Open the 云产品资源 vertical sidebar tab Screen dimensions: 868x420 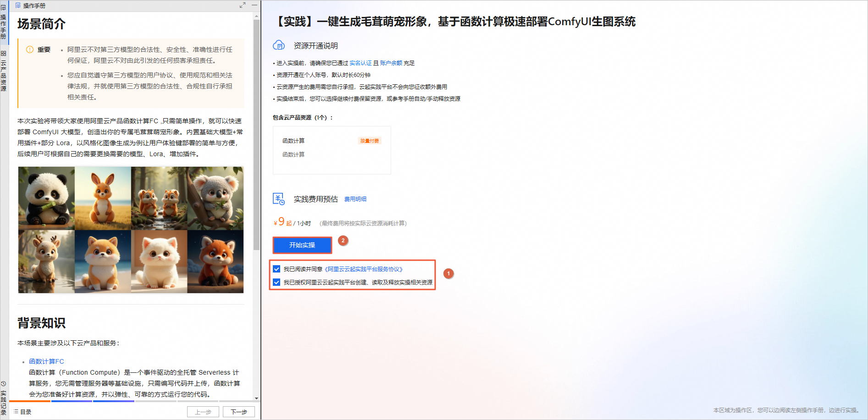pyautogui.click(x=3, y=71)
